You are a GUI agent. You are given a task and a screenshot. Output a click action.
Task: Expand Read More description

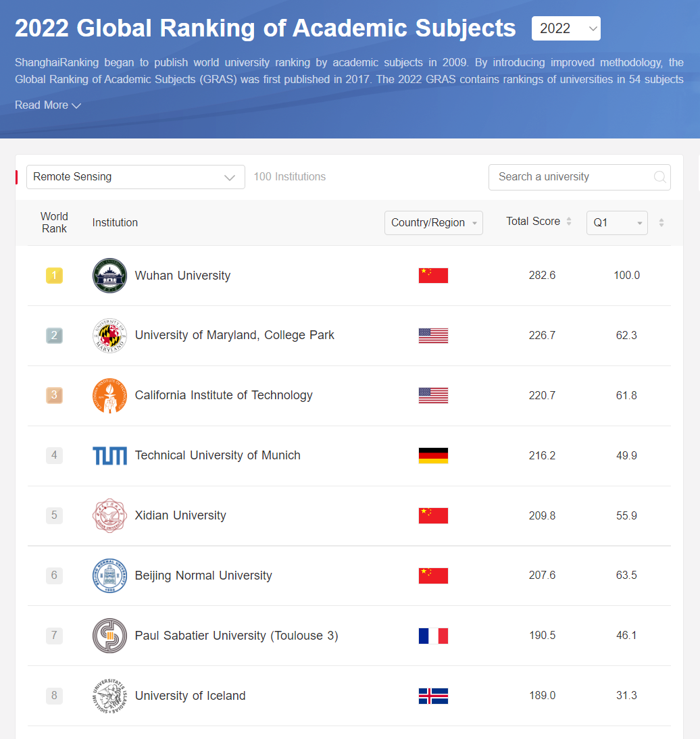coord(47,105)
